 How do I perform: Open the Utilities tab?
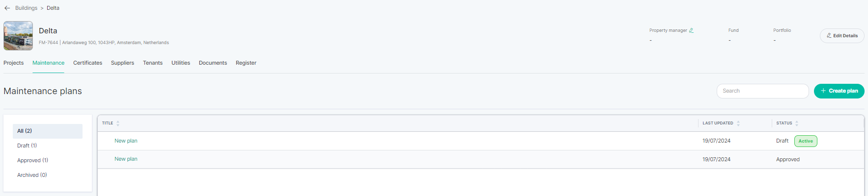(181, 63)
